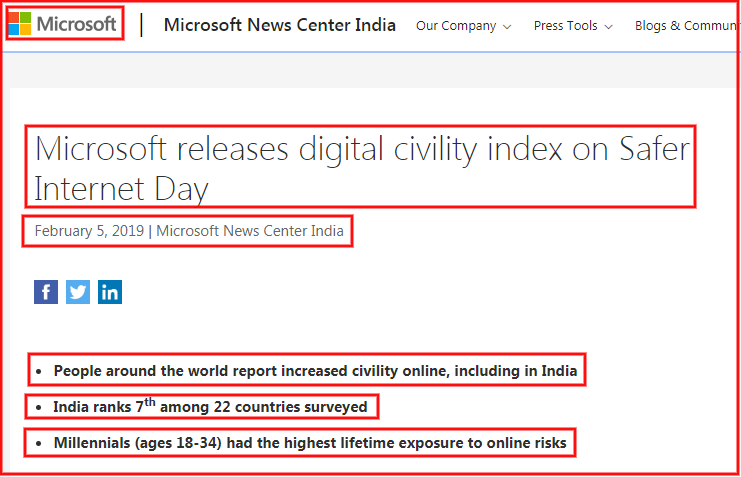Click bullet about Millennials ages 18-34
741x477 pixels.
click(x=310, y=443)
